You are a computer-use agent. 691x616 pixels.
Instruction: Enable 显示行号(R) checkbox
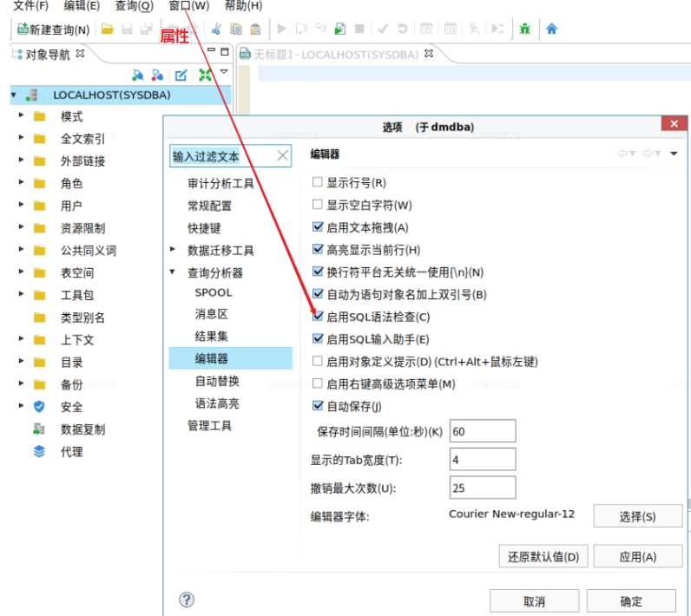(317, 182)
